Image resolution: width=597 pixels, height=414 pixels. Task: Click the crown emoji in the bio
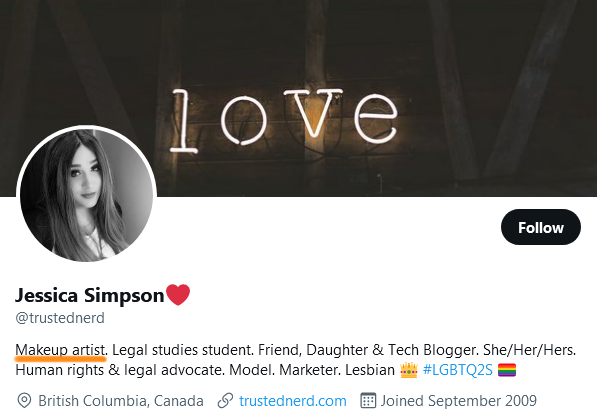(409, 370)
